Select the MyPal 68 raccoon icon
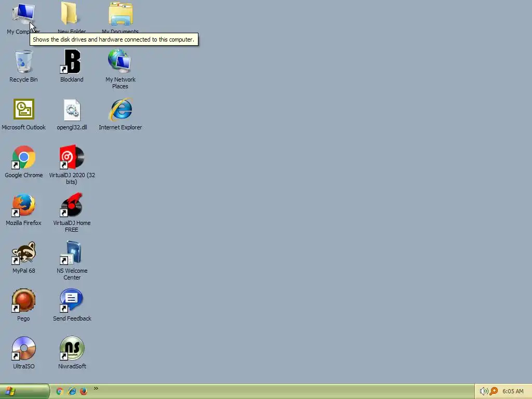Image resolution: width=532 pixels, height=399 pixels. coord(23,253)
